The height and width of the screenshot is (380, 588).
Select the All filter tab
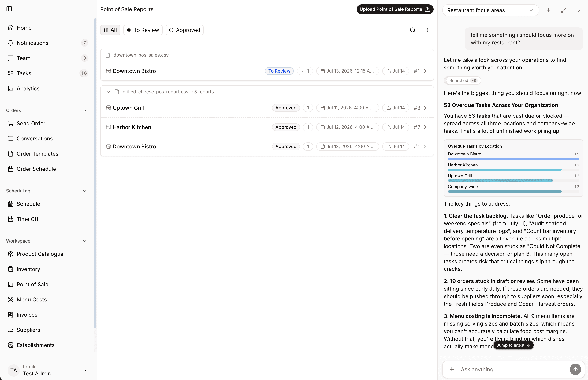click(x=110, y=30)
